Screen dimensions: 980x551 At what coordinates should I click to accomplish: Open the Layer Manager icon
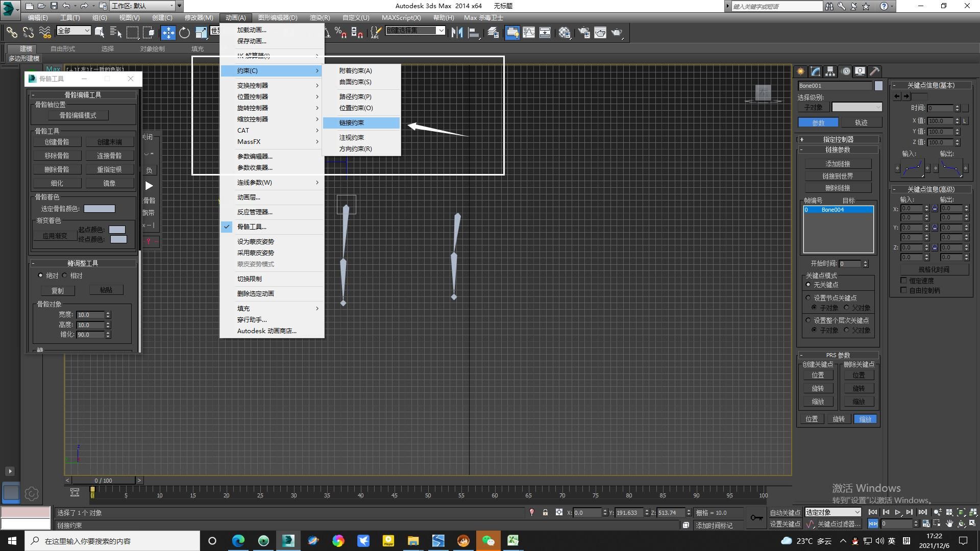click(493, 33)
